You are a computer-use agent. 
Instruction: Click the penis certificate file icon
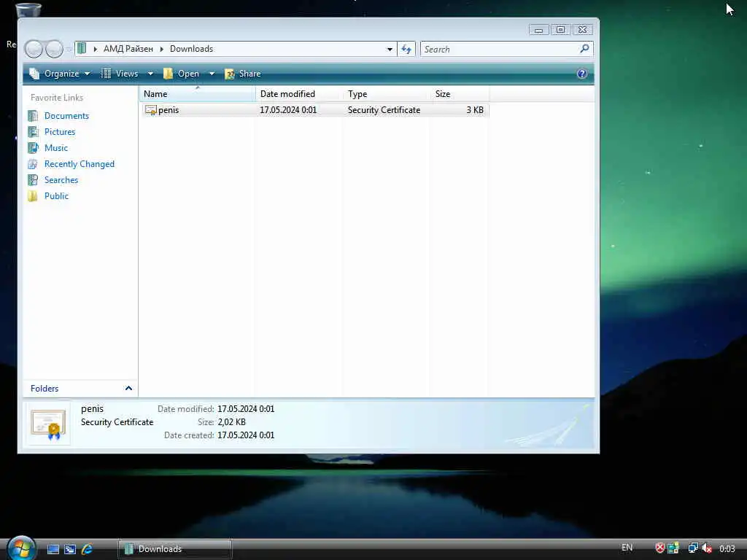tap(150, 110)
